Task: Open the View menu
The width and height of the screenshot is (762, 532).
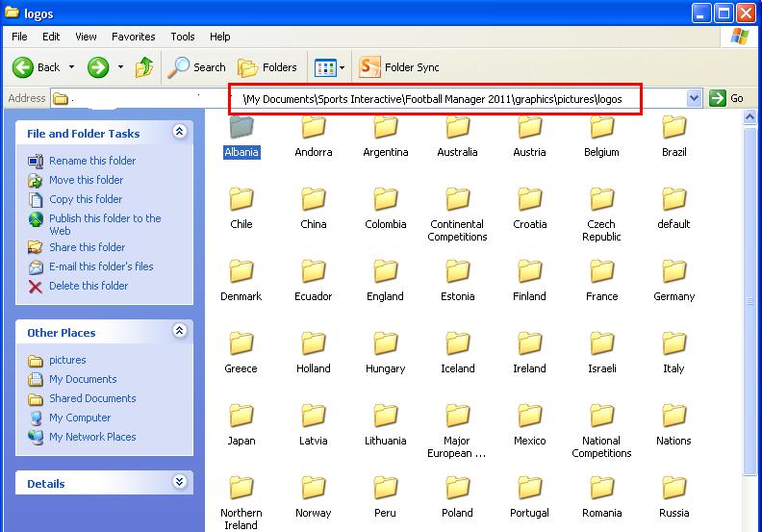Action: pyautogui.click(x=86, y=37)
